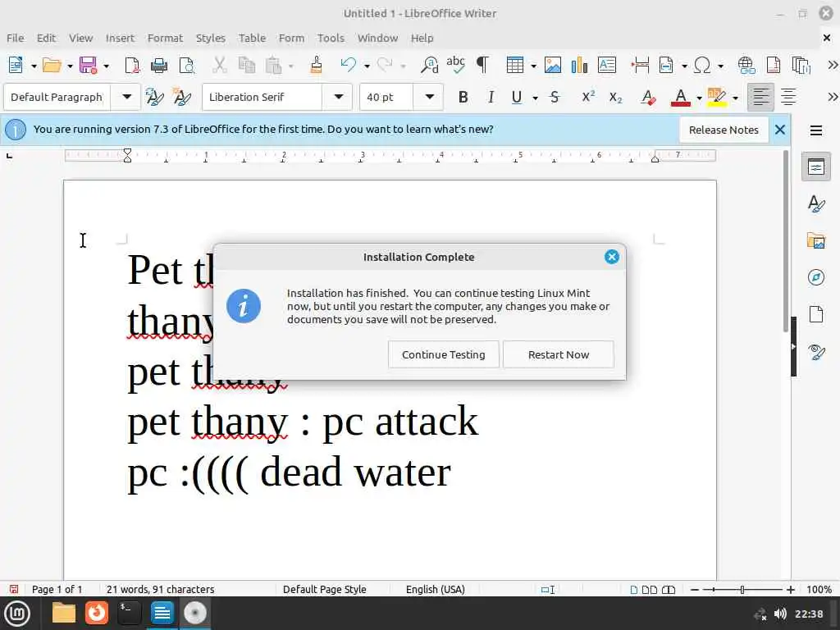
Task: Open the highlighting color dropdown arrow
Action: (x=735, y=98)
